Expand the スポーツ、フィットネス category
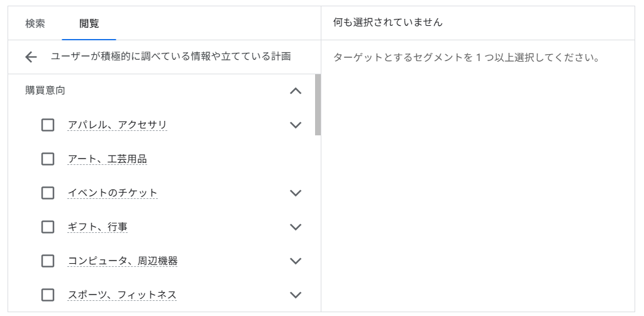This screenshot has width=644, height=316. 296,295
